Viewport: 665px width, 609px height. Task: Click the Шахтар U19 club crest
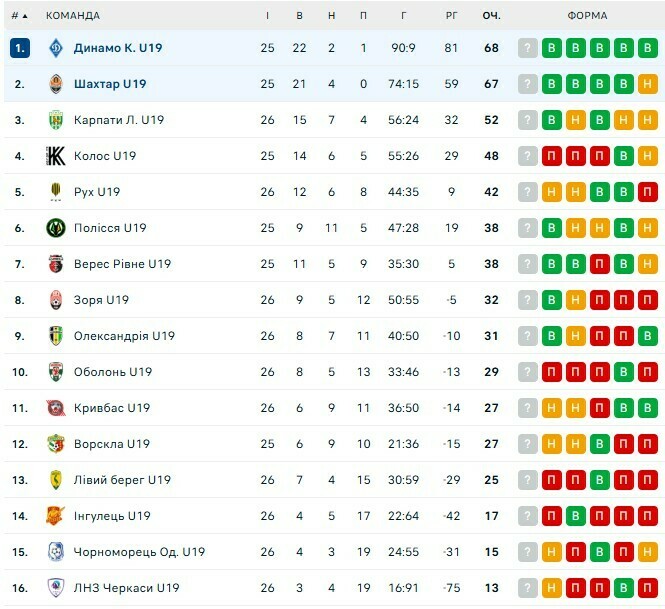coord(56,84)
